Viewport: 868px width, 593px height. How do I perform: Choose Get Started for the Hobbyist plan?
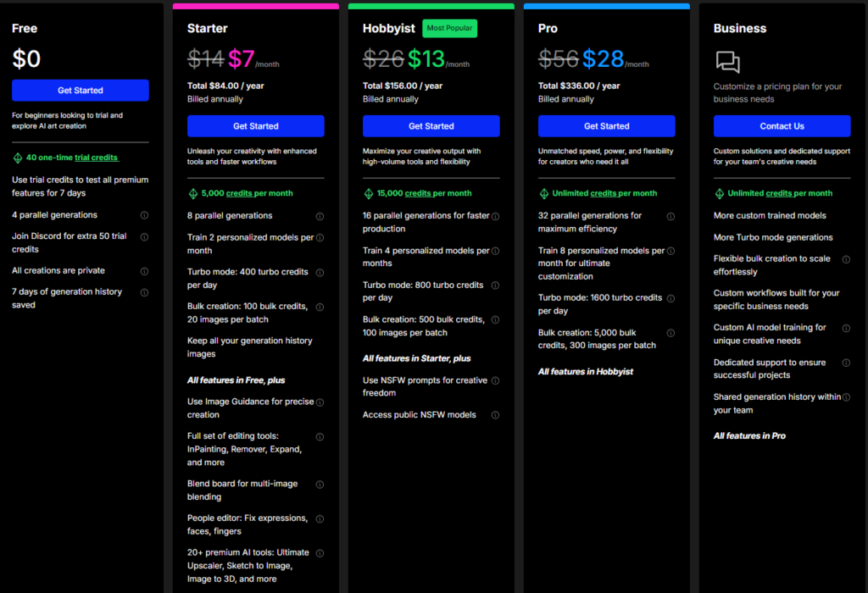pyautogui.click(x=431, y=126)
